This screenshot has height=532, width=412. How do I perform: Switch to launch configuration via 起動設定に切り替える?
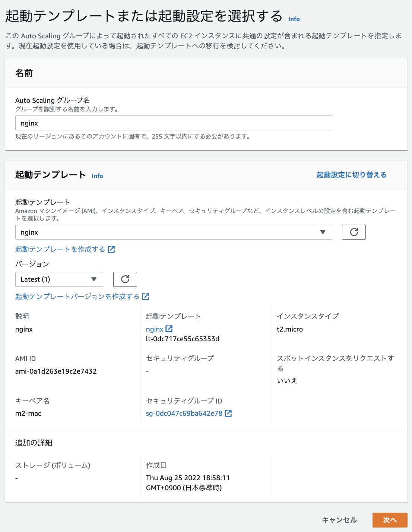pos(351,174)
